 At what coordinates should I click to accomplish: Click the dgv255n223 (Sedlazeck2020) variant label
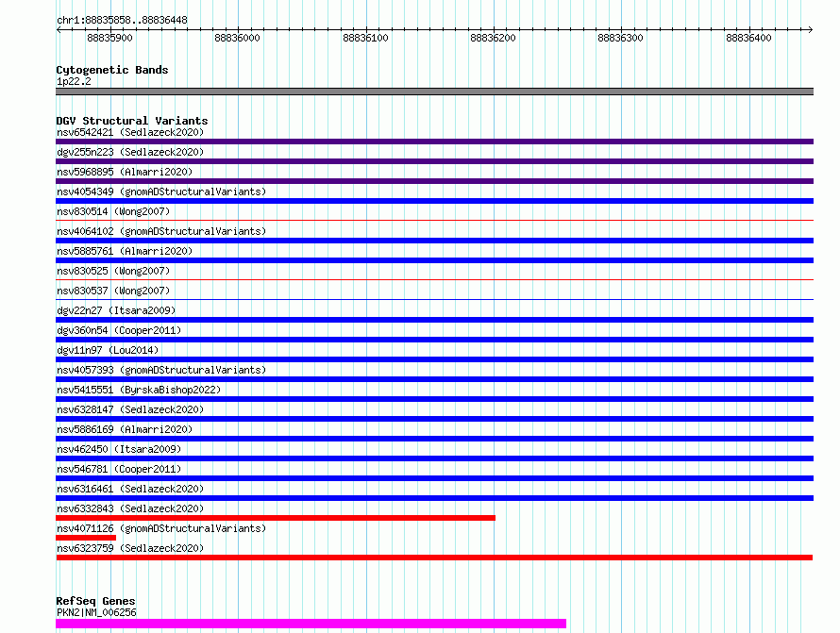(130, 152)
